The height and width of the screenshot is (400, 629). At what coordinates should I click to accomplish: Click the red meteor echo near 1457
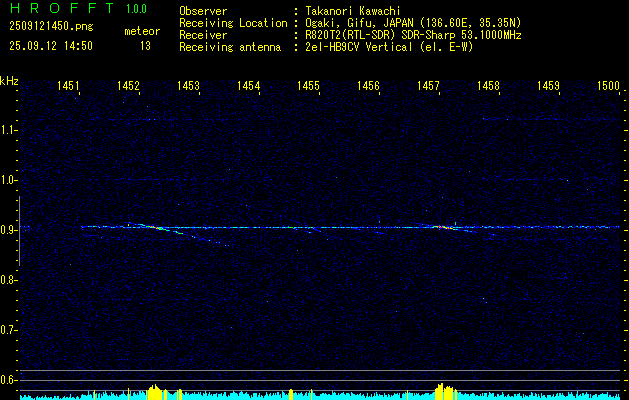point(443,227)
